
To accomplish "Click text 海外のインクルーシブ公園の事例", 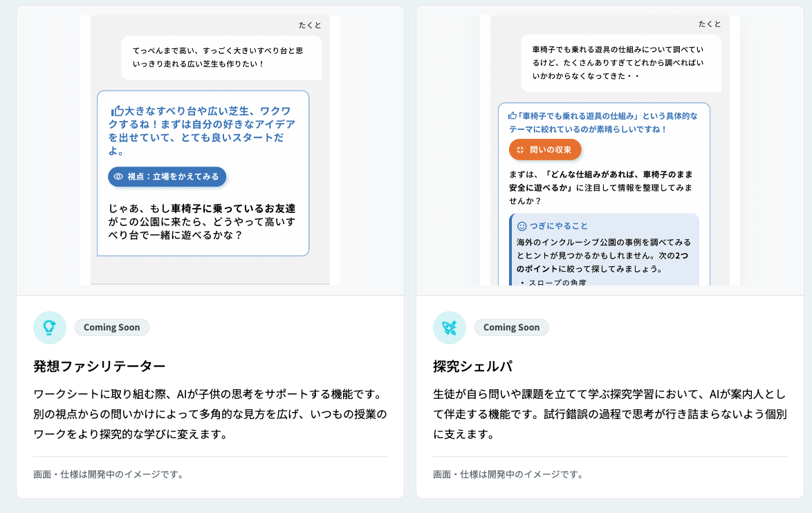I will pos(604,255).
